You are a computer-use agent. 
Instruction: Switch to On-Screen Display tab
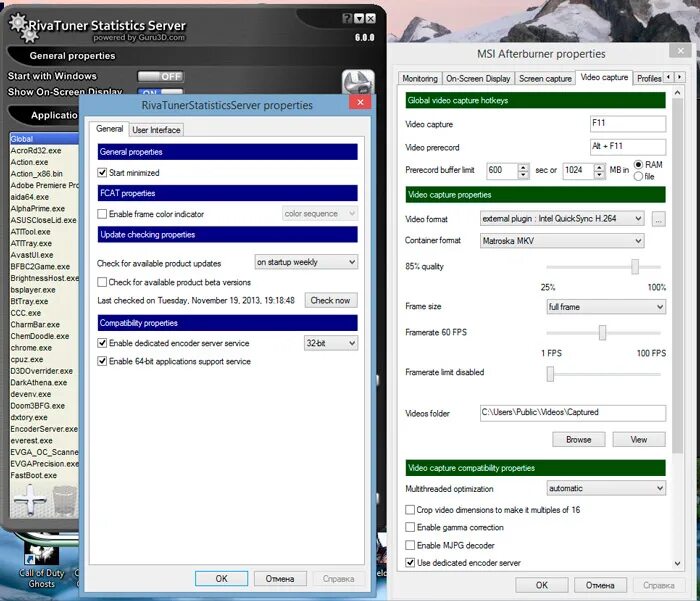[x=478, y=78]
